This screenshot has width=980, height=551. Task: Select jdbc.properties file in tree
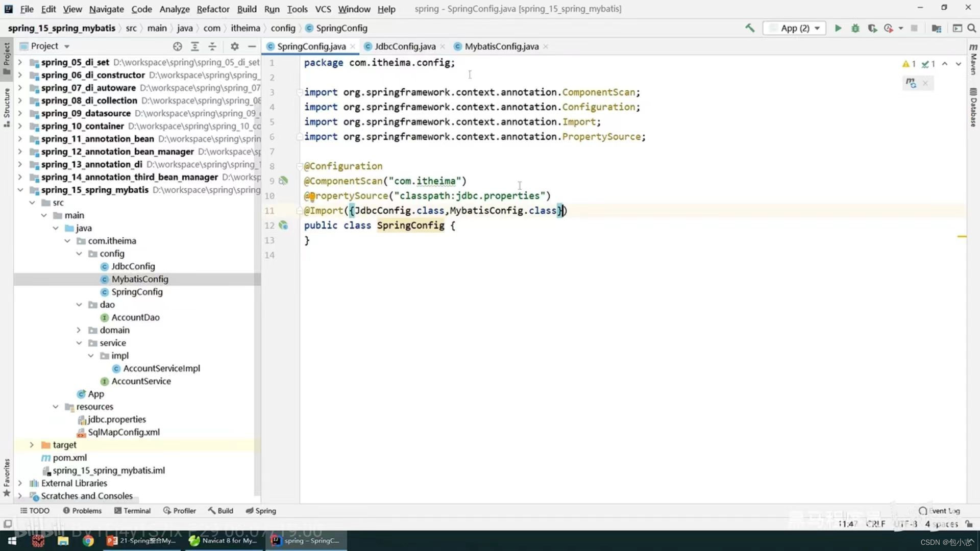click(x=116, y=419)
